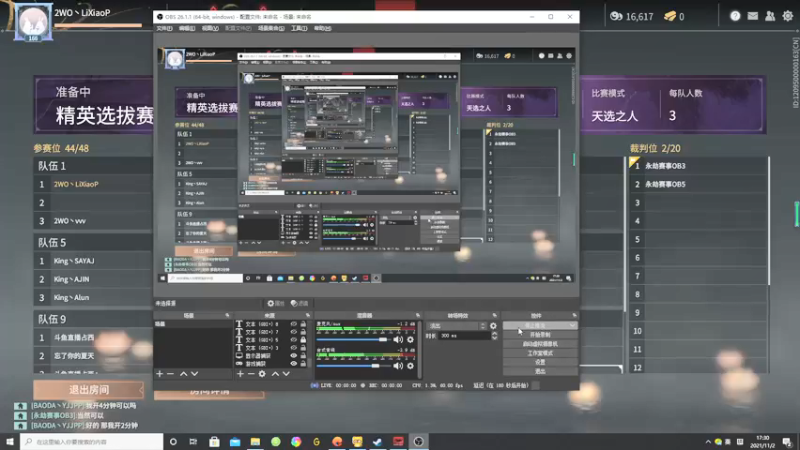Open the Tools menu in OBS
The image size is (800, 450).
(299, 29)
